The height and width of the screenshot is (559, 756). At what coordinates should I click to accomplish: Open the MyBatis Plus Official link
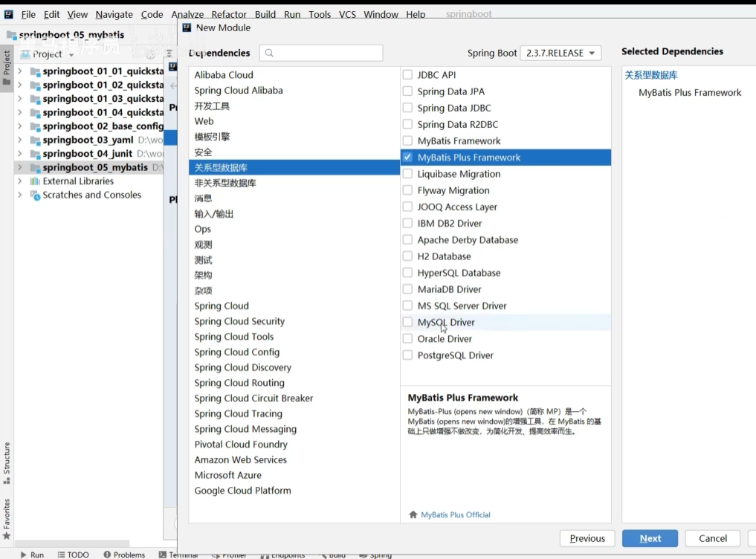456,514
